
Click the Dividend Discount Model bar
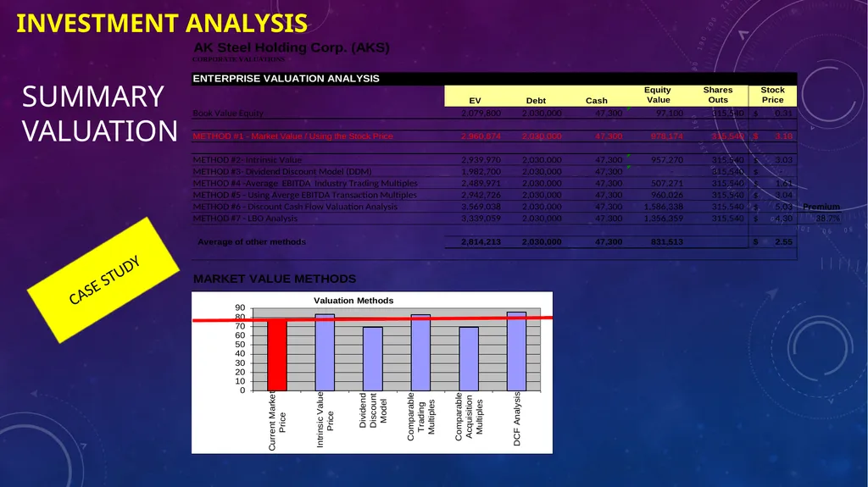373,359
